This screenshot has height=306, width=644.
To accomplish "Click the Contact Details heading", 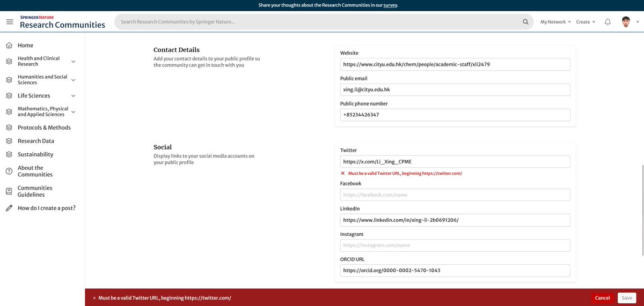I will coord(177,50).
